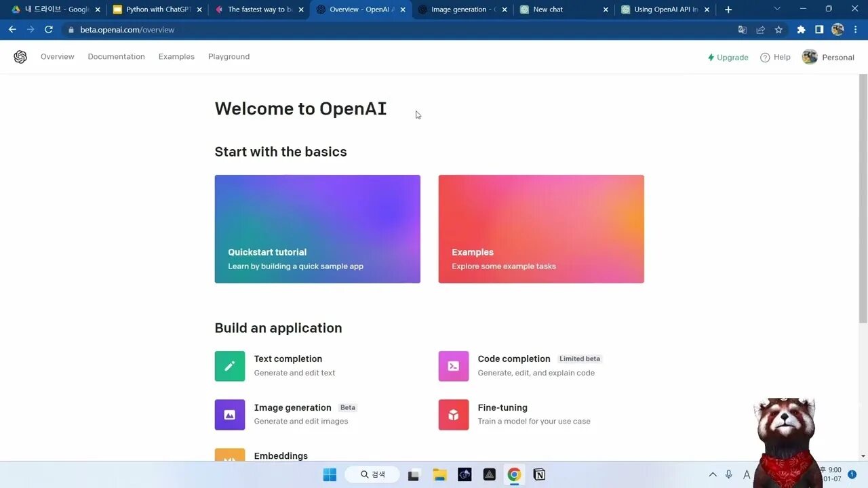Screen dimensions: 868x488
Task: Open the Image generation picture icon
Action: point(230,415)
